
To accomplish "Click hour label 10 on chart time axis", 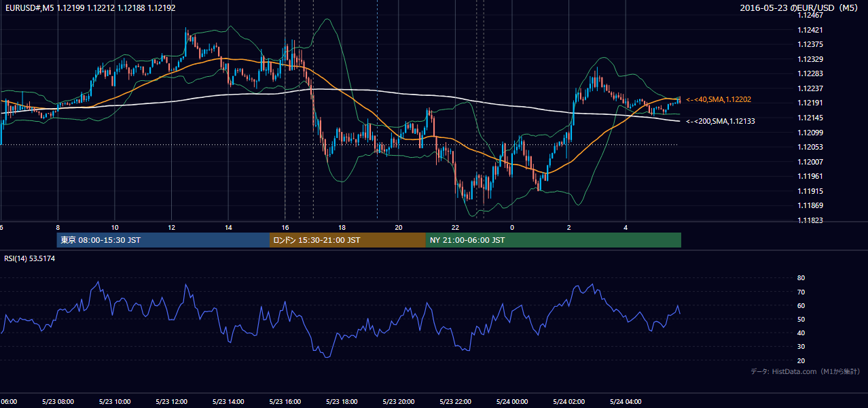I will pyautogui.click(x=115, y=227).
